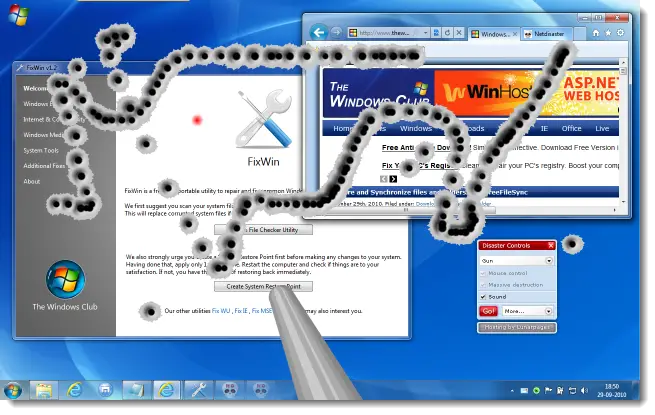Open the Fix MSE link in FixWin
Viewport: 655px width, 415px height.
[262, 311]
